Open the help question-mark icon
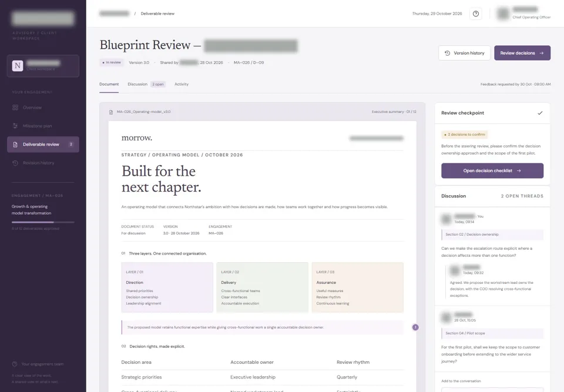Image resolution: width=564 pixels, height=392 pixels. (475, 14)
